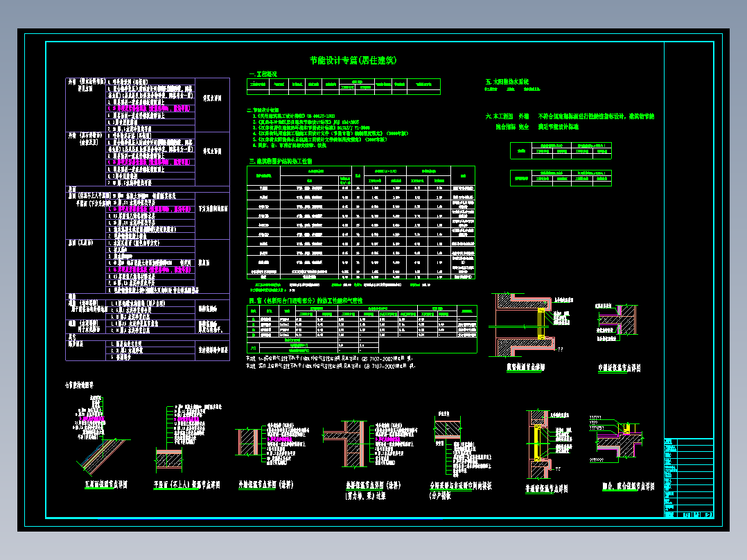Select the caption '平屋面(不上人)保温节点详图'
The width and height of the screenshot is (747, 560).
[187, 485]
